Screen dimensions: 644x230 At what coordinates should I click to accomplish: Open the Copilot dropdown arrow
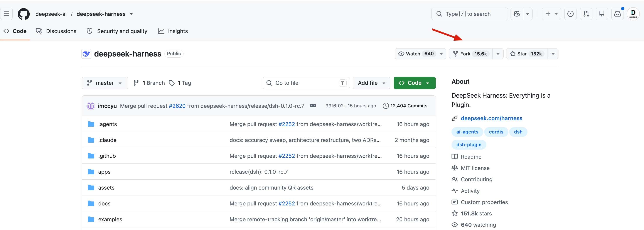tap(528, 14)
